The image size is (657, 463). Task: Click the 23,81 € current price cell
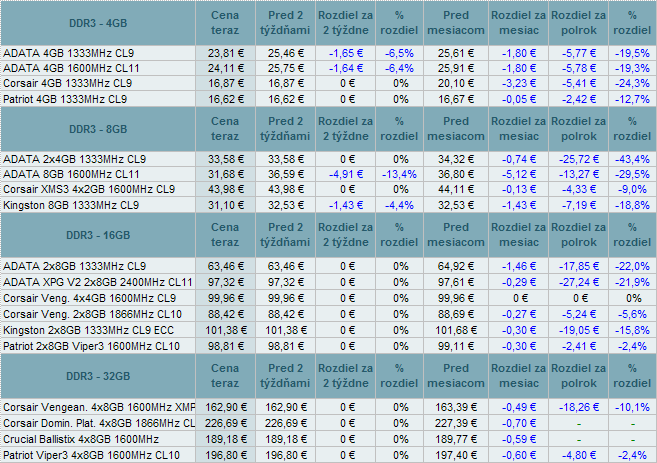coord(226,53)
